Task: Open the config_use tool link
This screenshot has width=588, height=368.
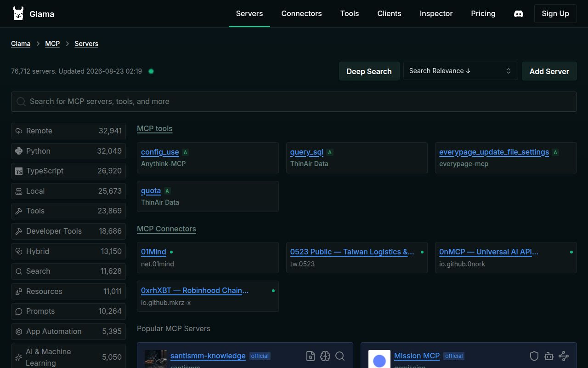Action: [160, 152]
